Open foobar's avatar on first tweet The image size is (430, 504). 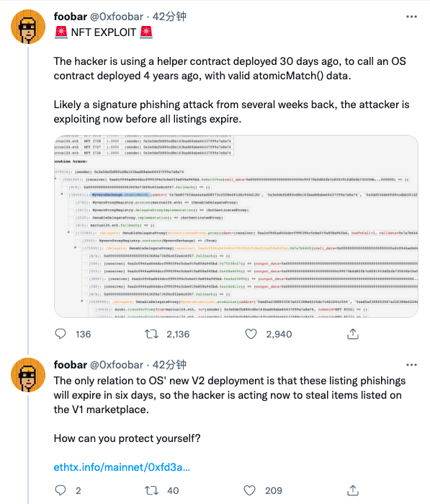coord(28,27)
